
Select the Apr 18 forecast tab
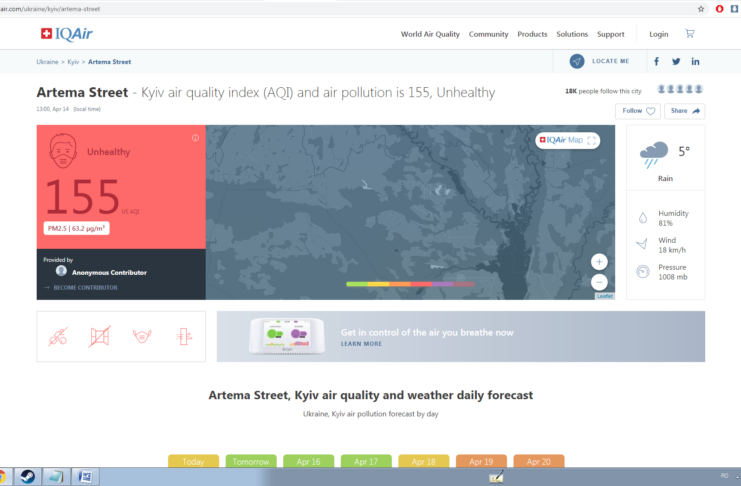point(424,461)
